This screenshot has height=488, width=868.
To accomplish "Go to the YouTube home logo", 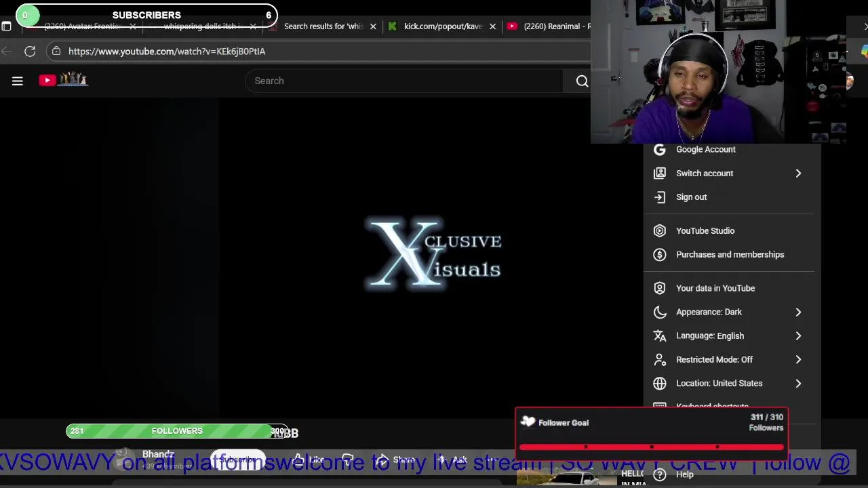I will 64,81.
